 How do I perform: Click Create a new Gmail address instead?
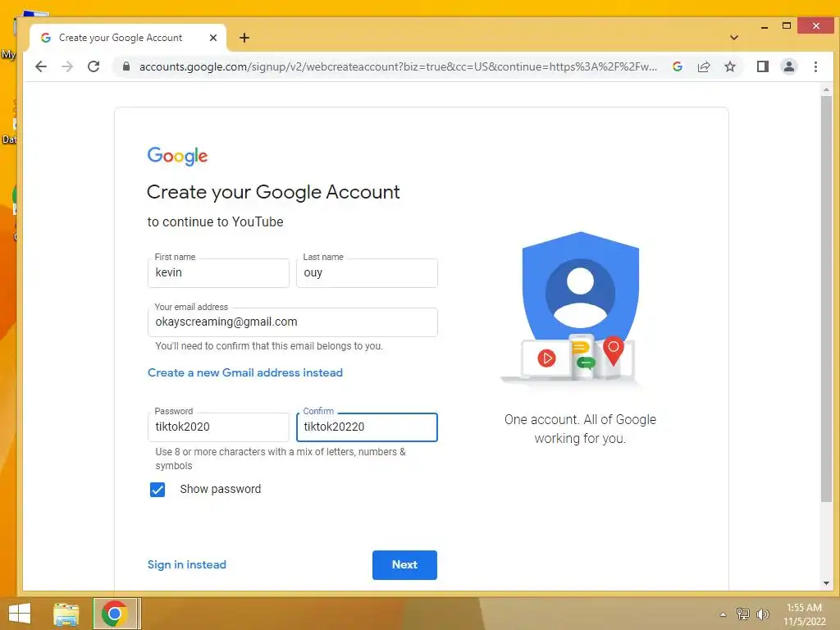tap(244, 373)
